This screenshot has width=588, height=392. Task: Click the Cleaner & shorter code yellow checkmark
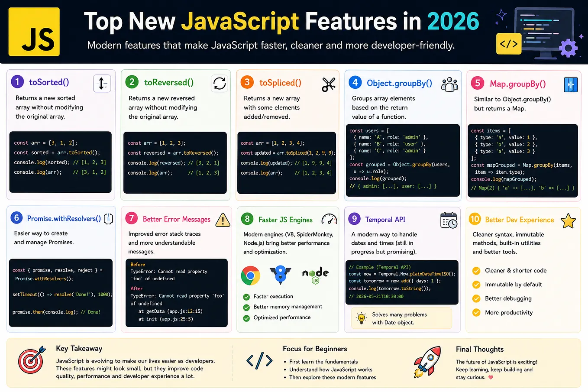476,271
